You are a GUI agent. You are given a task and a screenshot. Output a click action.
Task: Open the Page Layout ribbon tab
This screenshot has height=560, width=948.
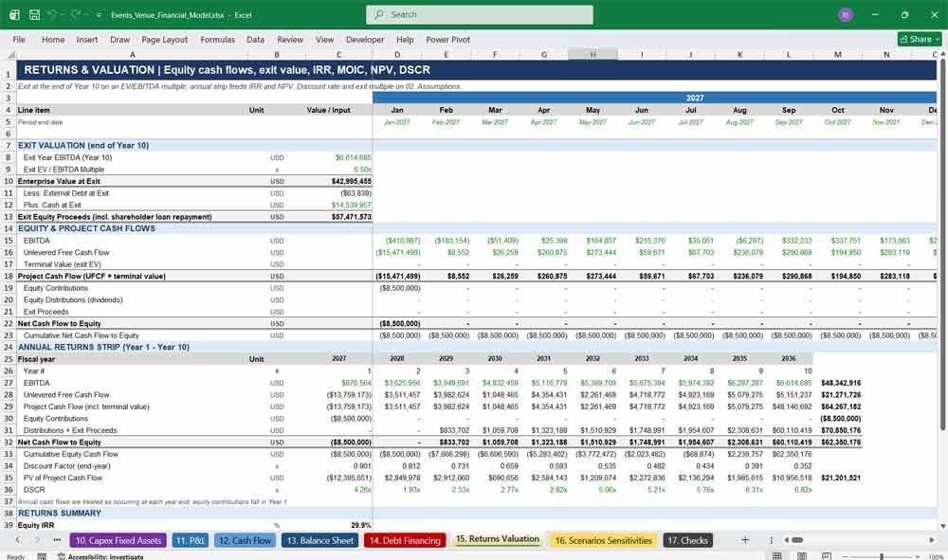tap(164, 39)
